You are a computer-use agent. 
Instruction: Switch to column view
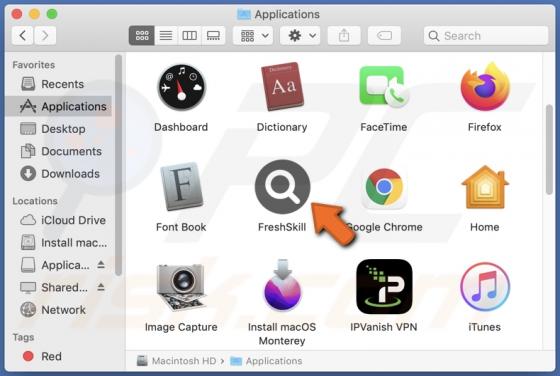tap(189, 35)
